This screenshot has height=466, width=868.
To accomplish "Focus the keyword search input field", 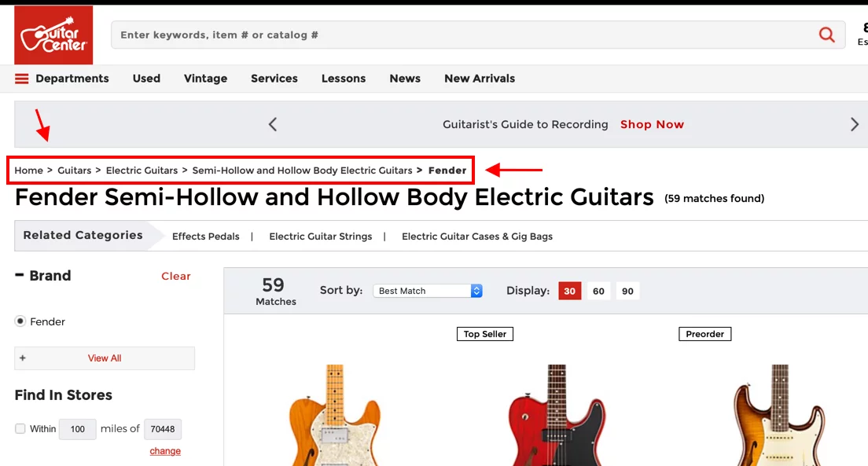I will pyautogui.click(x=464, y=35).
